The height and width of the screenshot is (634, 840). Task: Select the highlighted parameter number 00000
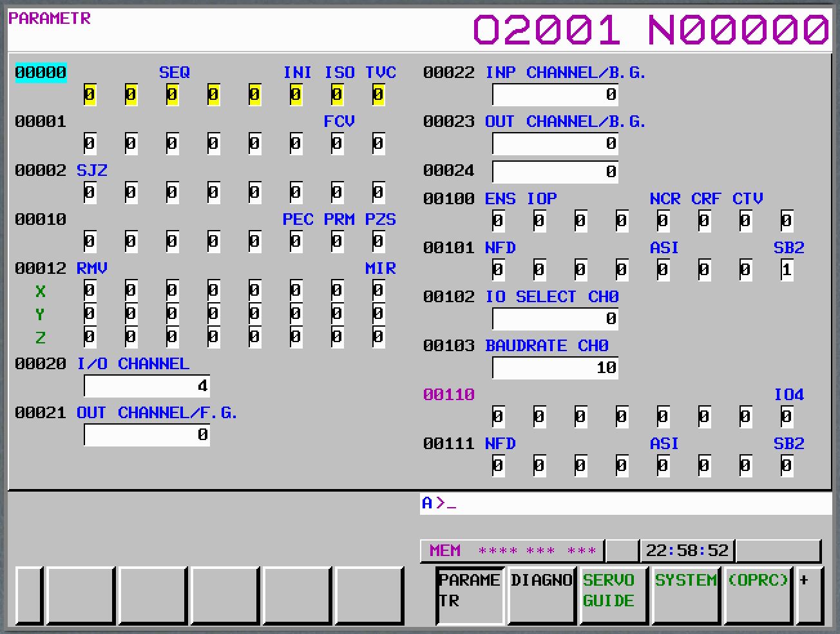41,72
